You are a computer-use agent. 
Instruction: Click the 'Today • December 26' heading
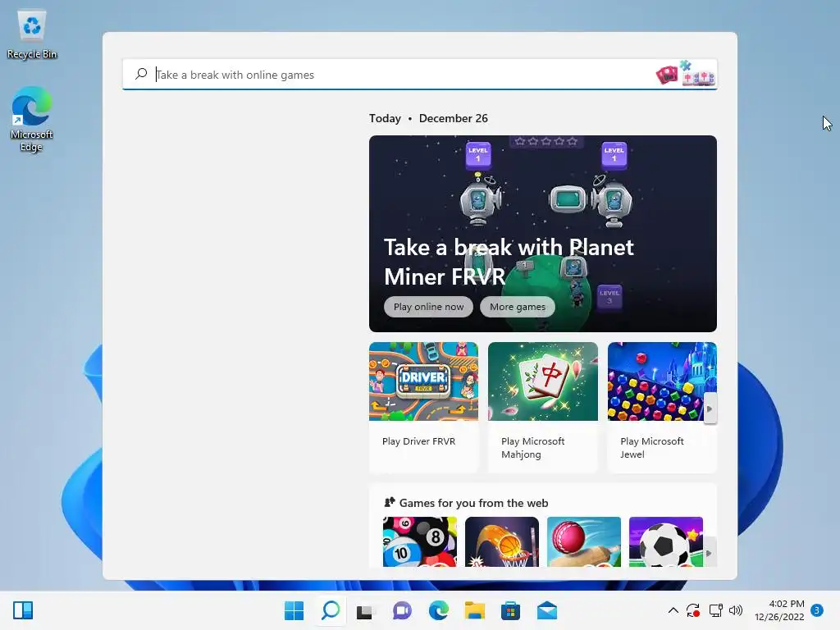[428, 118]
